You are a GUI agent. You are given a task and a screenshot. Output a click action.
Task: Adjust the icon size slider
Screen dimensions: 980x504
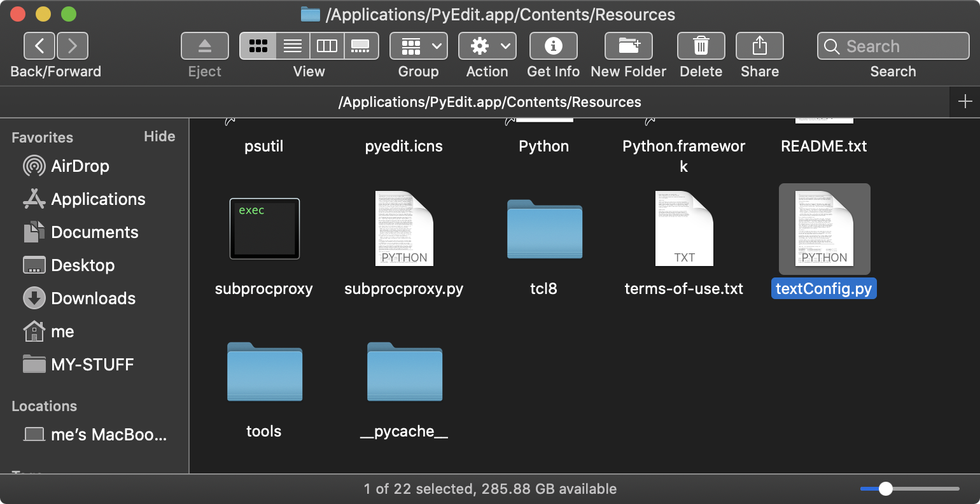point(886,489)
